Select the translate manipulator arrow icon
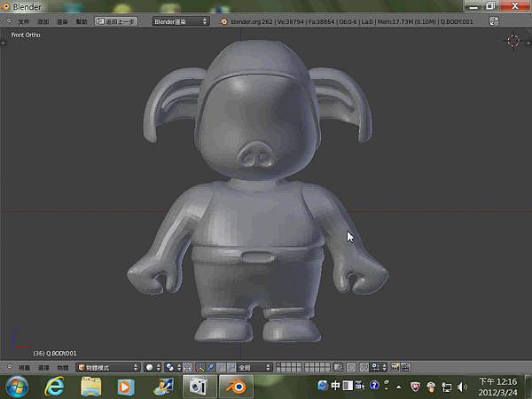Viewport: 532px width, 399px height. pos(209,366)
